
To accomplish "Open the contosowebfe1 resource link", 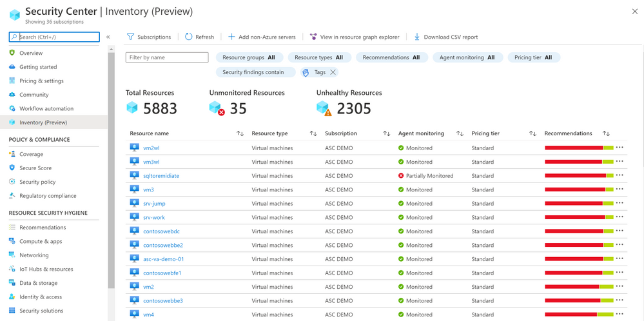I will pos(162,273).
